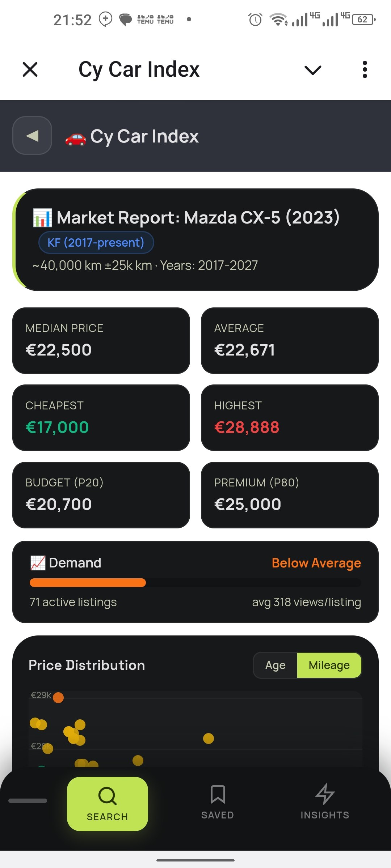Screen dimensions: 391x868
Task: Switch Price Distribution to Age view
Action: pyautogui.click(x=275, y=665)
